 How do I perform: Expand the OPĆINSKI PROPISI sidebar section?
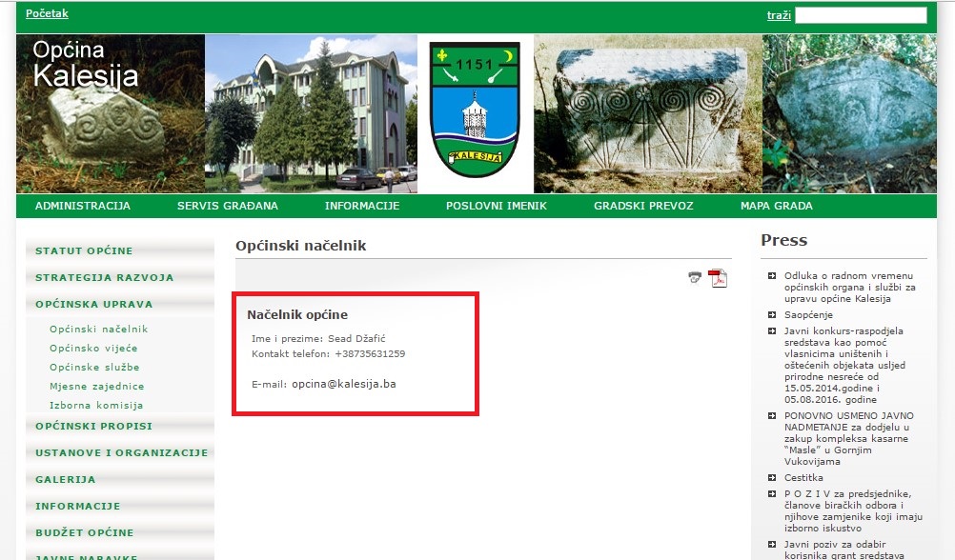click(x=93, y=427)
